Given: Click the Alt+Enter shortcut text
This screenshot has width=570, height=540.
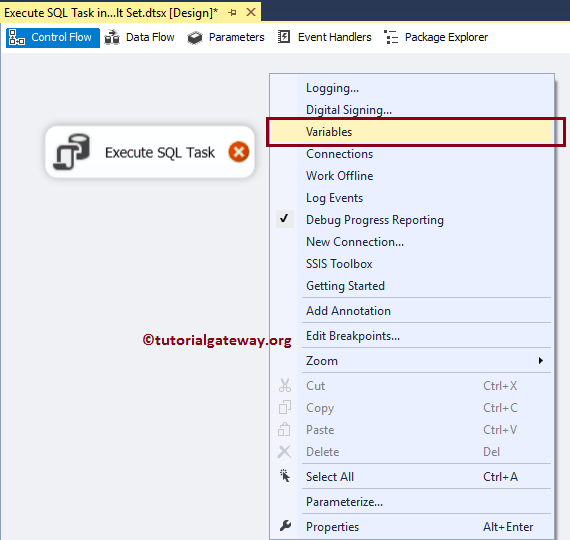Looking at the screenshot, I should (508, 527).
